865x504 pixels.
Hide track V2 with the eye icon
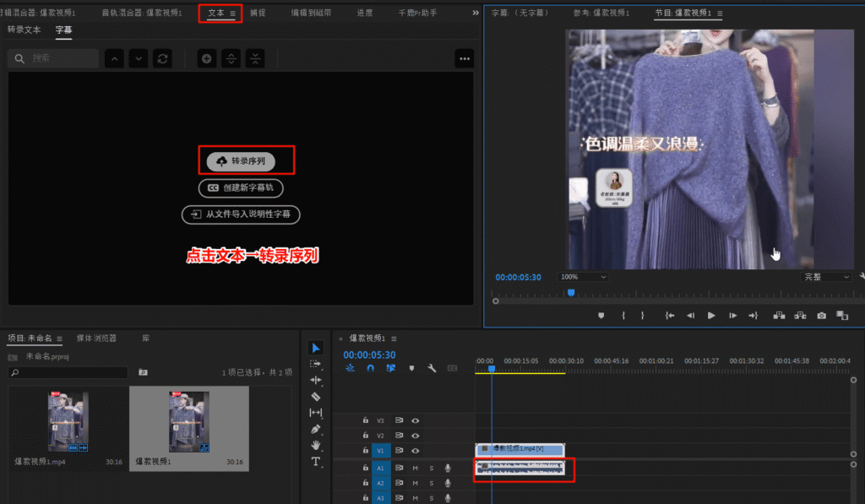coord(416,436)
